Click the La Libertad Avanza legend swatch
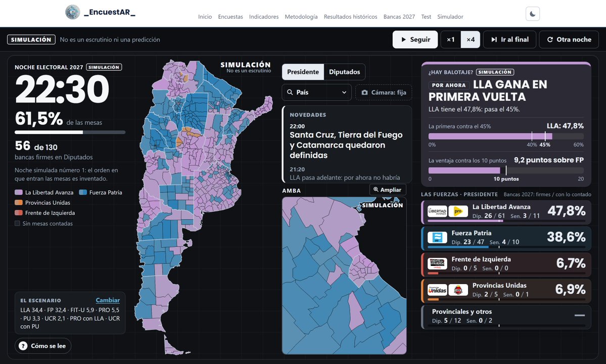606x364 pixels. tap(19, 193)
